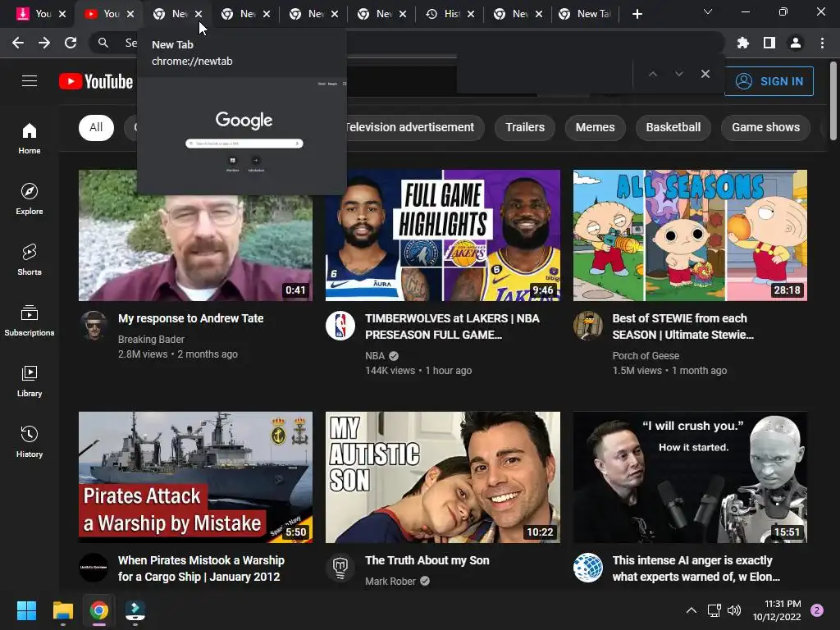Screen dimensions: 840x630
Task: Select the All filter chip
Action: [x=97, y=127]
